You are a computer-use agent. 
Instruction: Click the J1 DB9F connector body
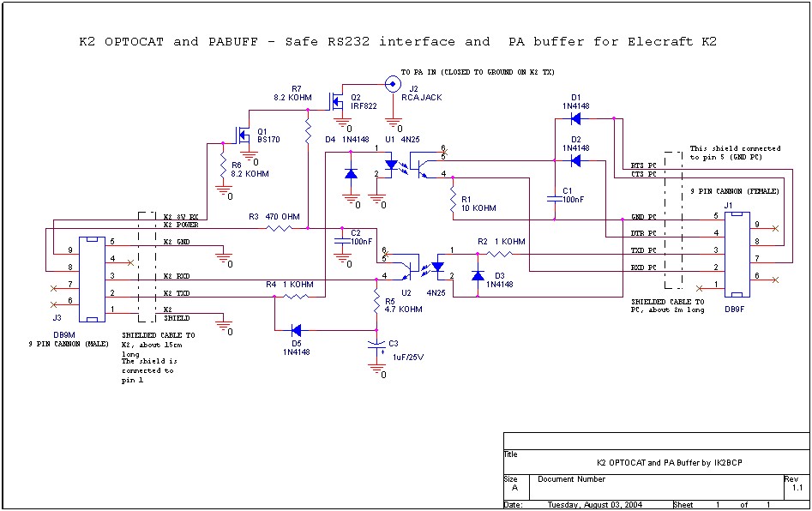[737, 253]
